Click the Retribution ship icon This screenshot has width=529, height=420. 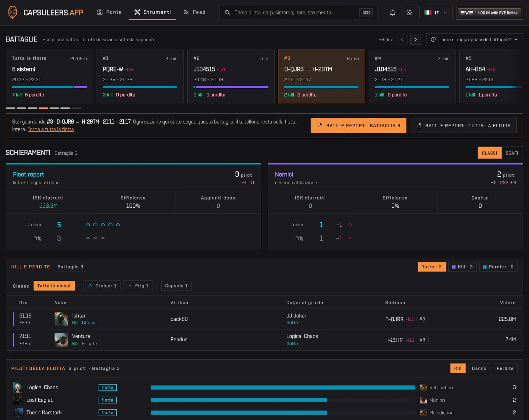(x=424, y=387)
